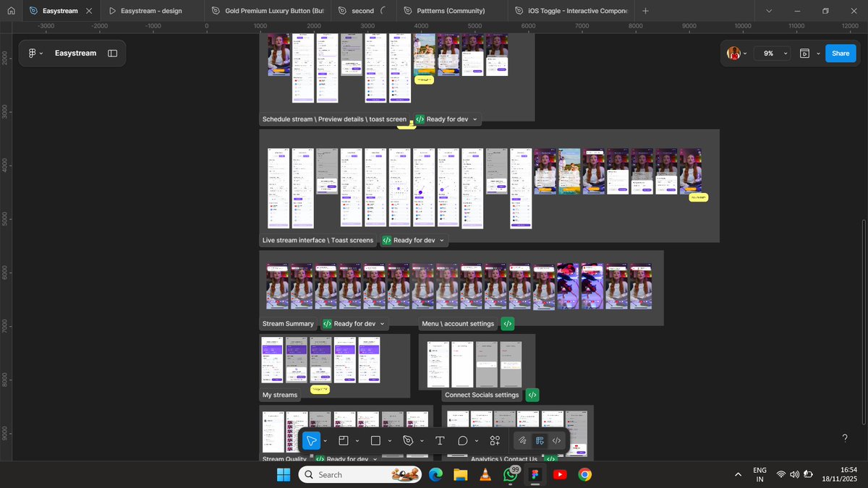This screenshot has height=488, width=868.
Task: Switch to Dev Mode in toolbar
Action: 556,440
